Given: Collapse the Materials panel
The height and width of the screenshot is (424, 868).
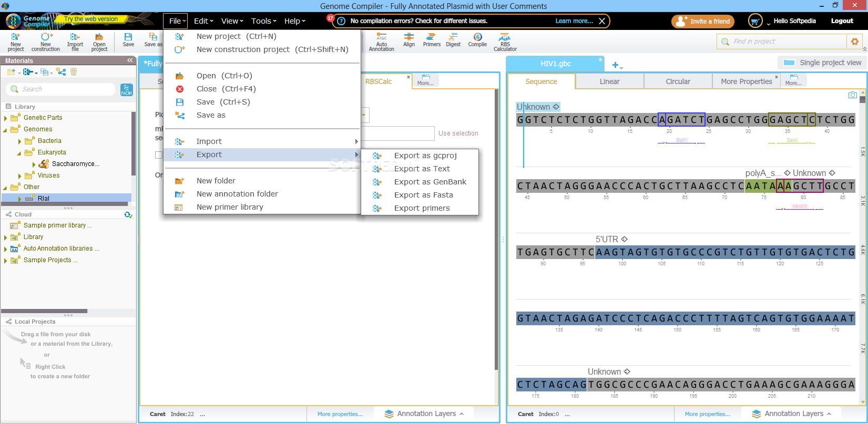Looking at the screenshot, I should (x=130, y=60).
